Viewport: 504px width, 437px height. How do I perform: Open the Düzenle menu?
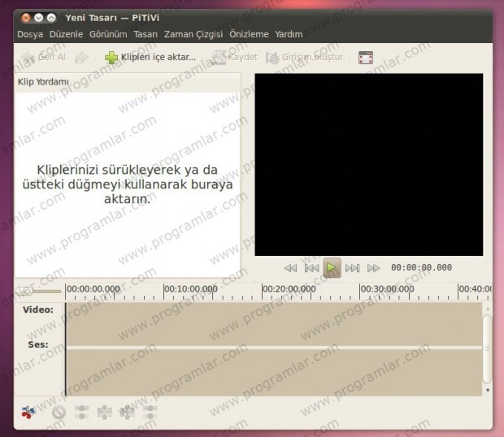pos(66,34)
